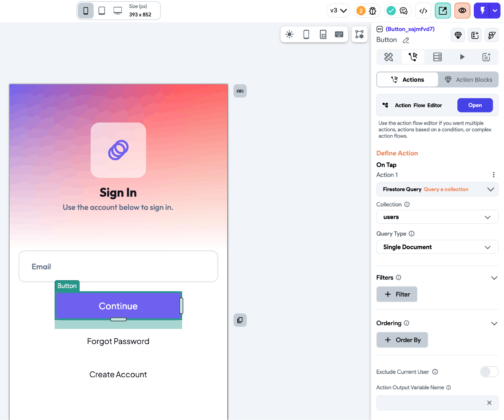Add a new Filter
Screen dimensions: 504x420
pos(397,294)
